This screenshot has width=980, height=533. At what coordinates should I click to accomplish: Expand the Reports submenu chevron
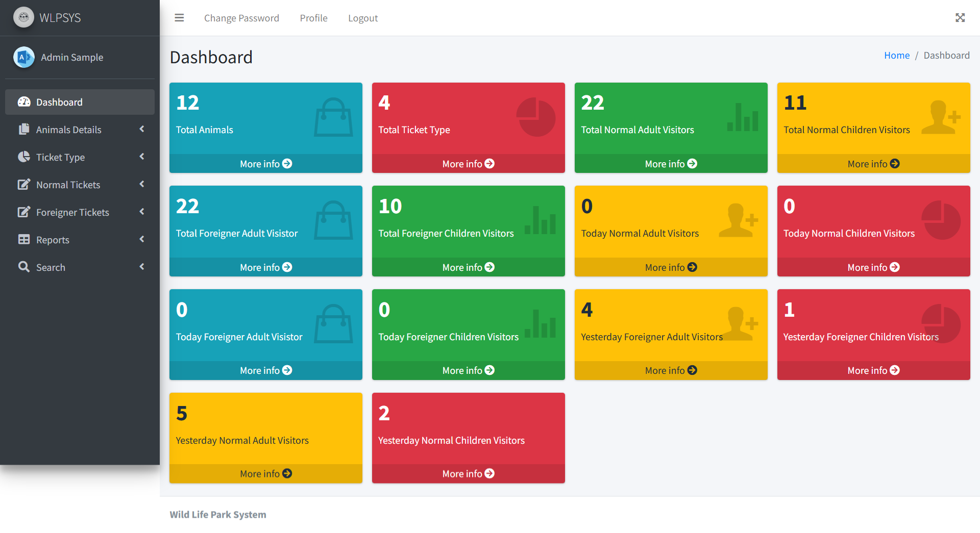point(142,239)
